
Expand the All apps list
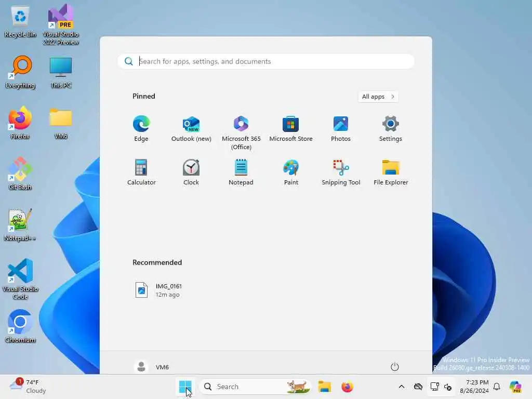[x=378, y=97]
